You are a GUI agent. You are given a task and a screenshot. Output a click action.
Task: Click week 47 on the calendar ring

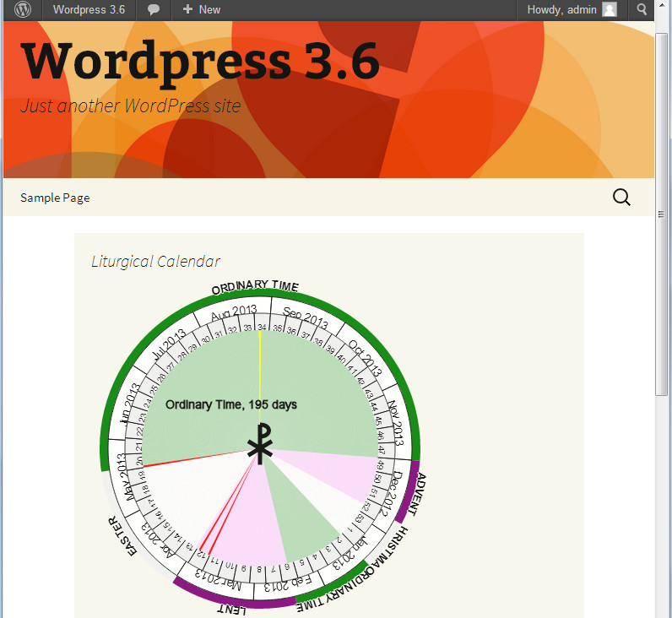(x=381, y=451)
